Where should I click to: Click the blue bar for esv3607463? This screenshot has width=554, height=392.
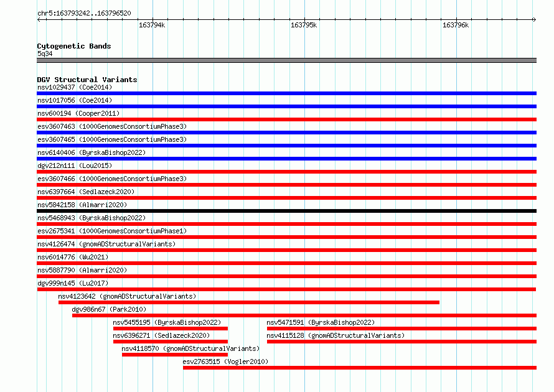tap(286, 133)
